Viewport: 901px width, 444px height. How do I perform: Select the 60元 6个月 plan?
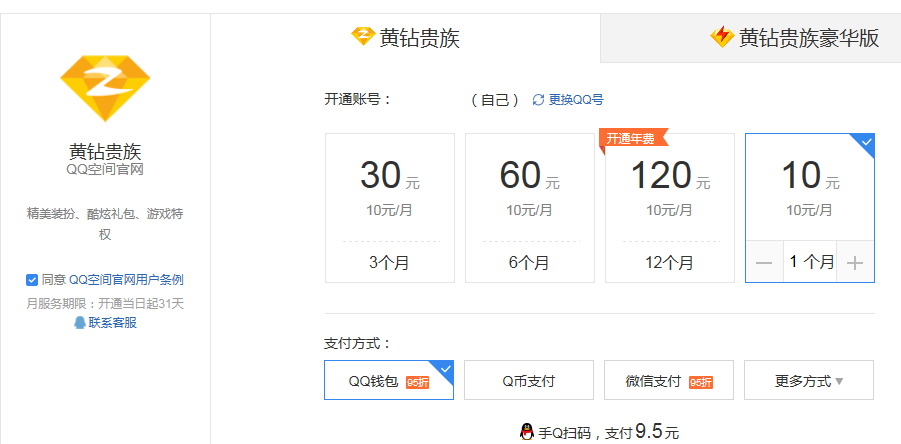530,208
